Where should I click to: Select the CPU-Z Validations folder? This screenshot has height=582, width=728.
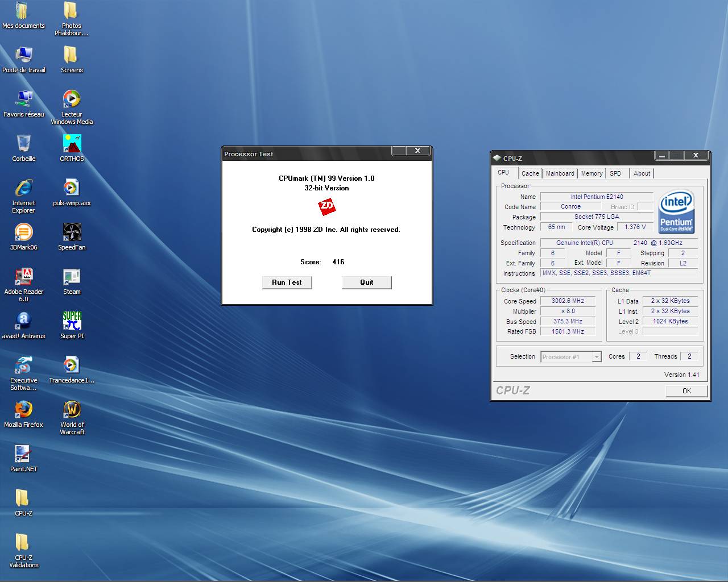[x=23, y=543]
